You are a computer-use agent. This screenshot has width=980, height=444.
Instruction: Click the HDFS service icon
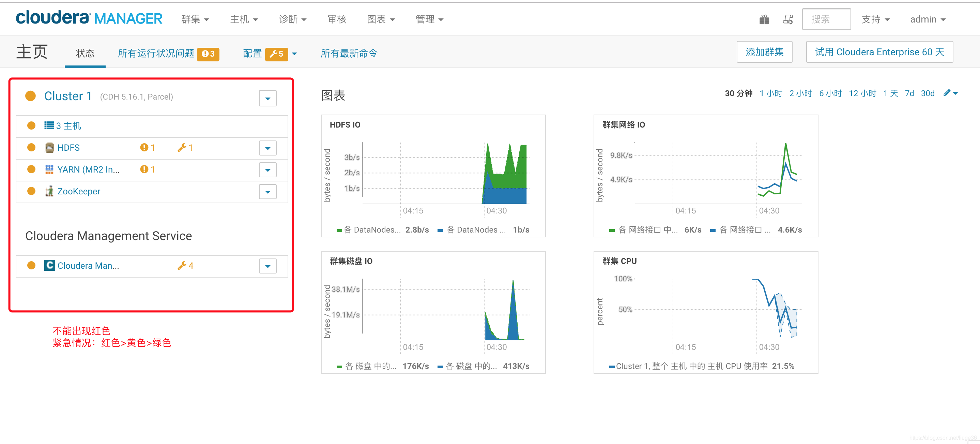[49, 148]
